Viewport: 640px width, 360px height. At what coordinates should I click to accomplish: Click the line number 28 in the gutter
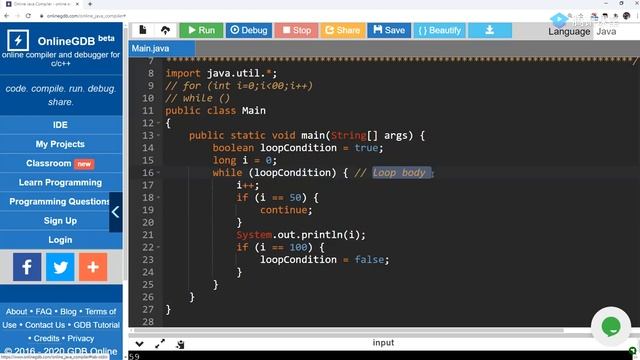pyautogui.click(x=148, y=322)
